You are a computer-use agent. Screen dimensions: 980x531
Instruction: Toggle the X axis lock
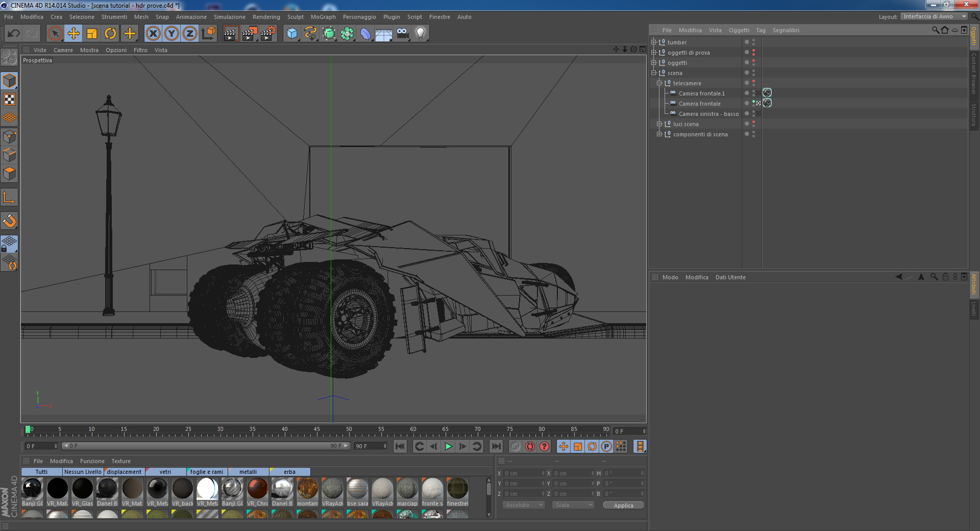coord(153,34)
